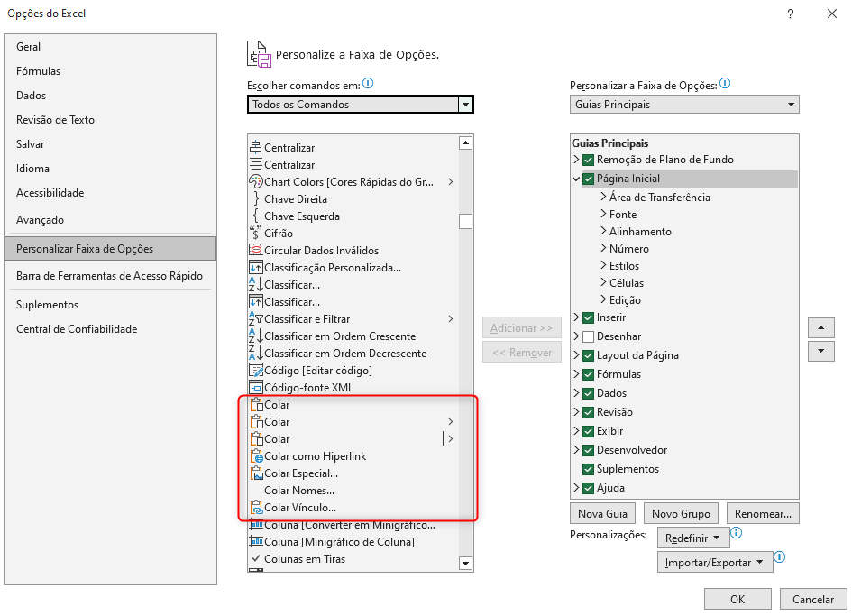
Task: Click the Novo Grupo button
Action: point(681,513)
